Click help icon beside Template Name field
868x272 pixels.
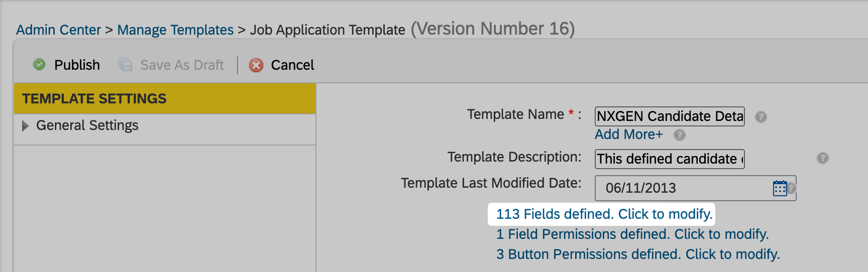(761, 117)
